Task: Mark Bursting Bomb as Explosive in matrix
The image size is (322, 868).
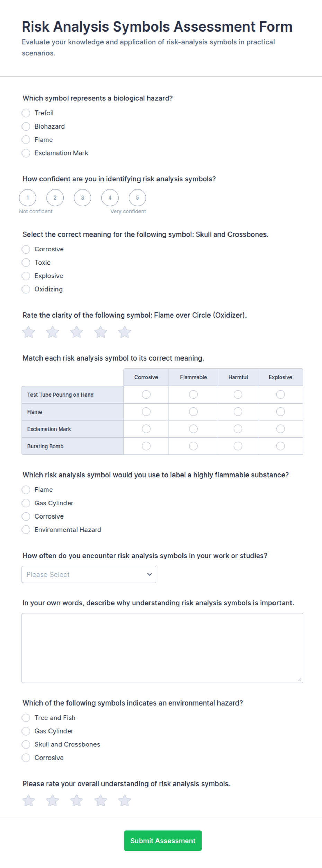Action: pos(280,446)
